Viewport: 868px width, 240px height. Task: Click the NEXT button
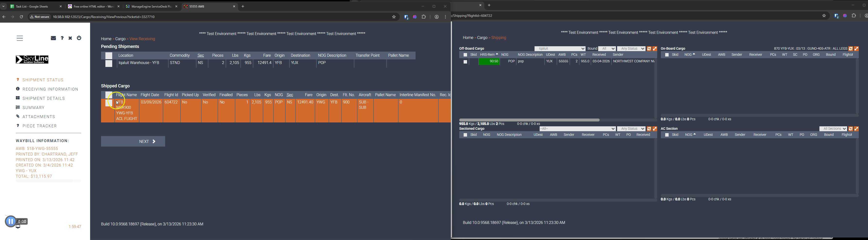coord(133,141)
